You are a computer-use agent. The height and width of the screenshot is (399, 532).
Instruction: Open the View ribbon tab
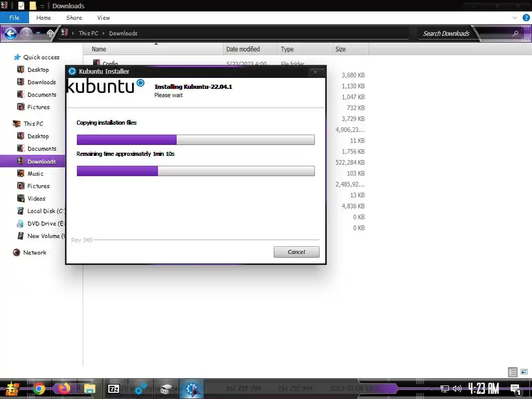[103, 18]
